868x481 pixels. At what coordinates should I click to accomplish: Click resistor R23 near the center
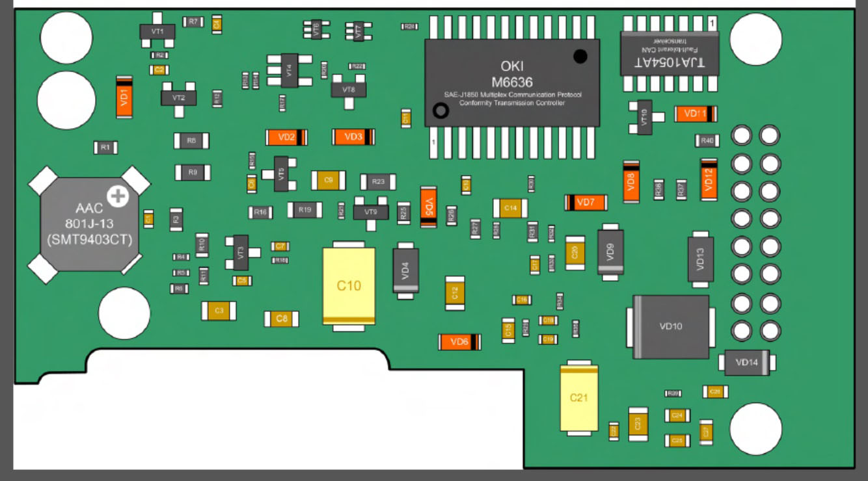tap(379, 182)
